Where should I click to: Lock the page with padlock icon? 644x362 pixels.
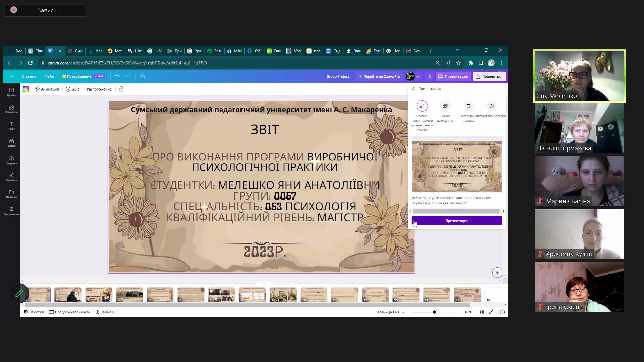click(121, 89)
